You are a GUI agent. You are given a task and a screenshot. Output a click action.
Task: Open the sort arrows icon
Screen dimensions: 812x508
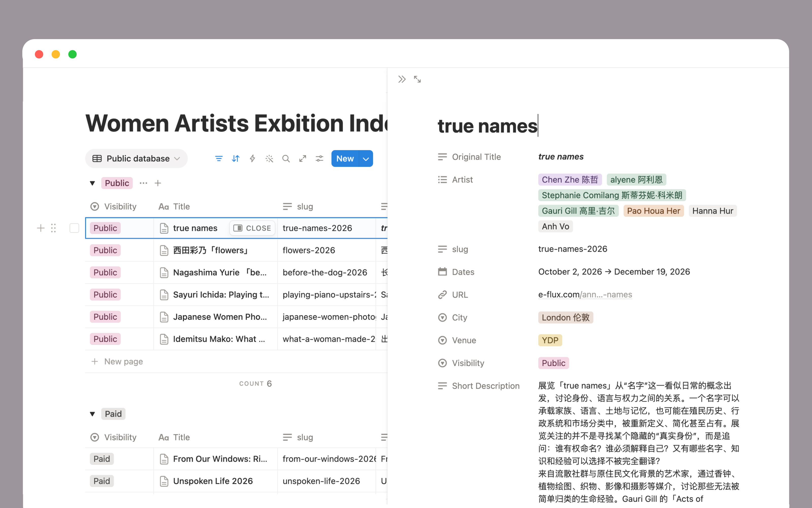click(x=235, y=158)
